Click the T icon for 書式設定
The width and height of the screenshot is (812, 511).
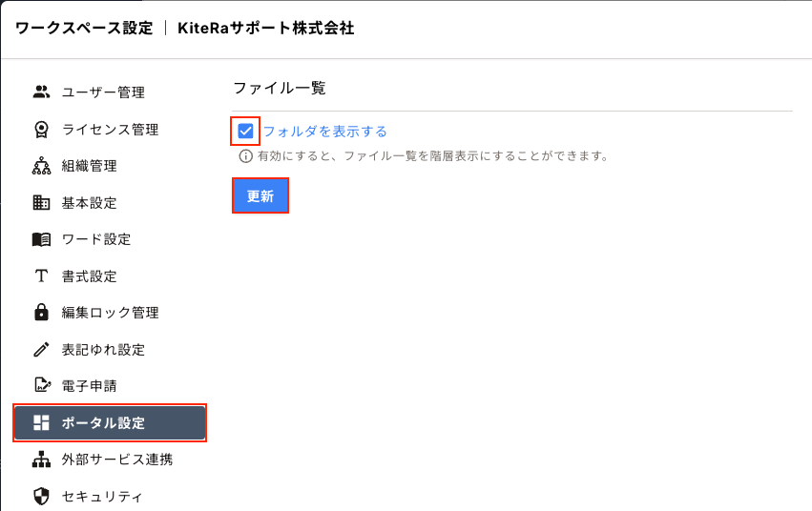pyautogui.click(x=41, y=276)
